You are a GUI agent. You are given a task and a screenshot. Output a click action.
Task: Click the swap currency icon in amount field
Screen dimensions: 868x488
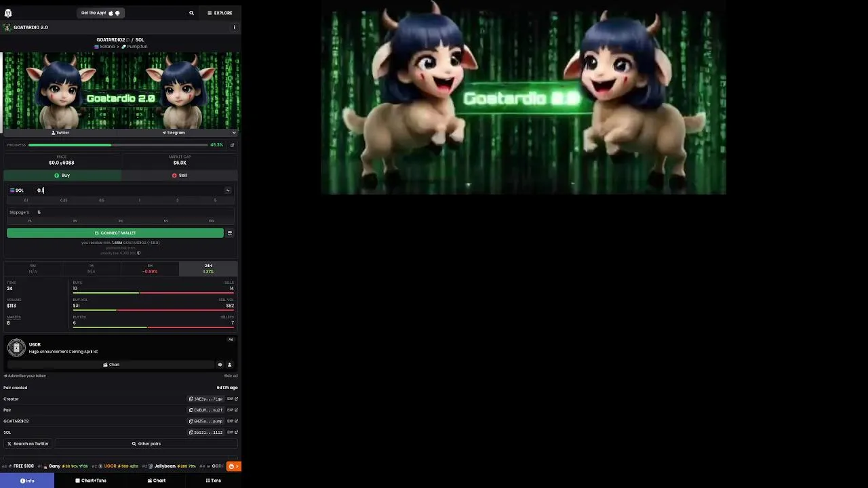click(x=228, y=190)
